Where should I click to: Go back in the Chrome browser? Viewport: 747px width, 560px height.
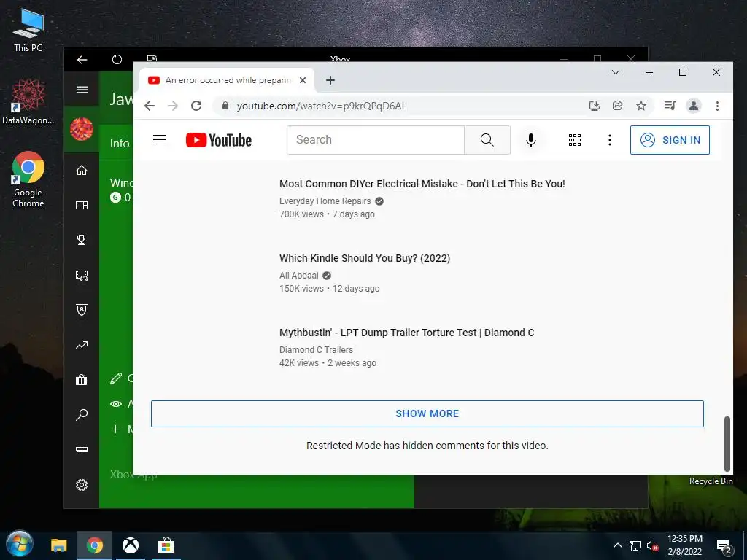pos(150,106)
